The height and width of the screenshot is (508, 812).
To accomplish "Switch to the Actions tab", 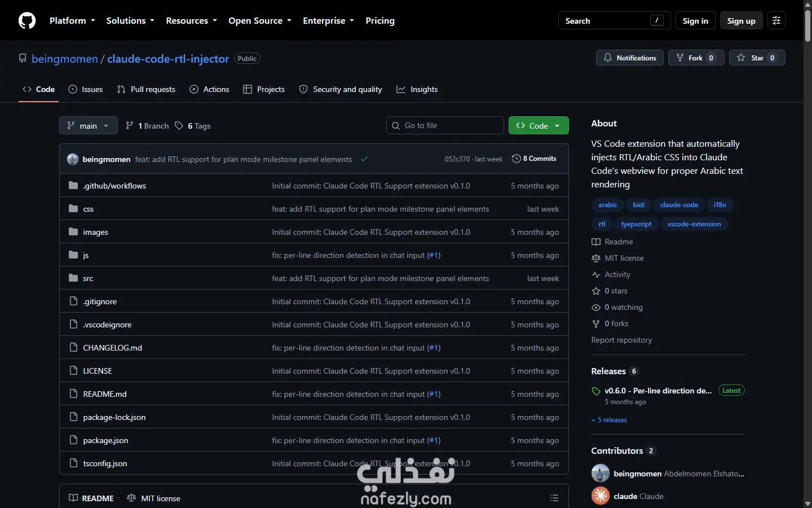I will click(x=210, y=89).
